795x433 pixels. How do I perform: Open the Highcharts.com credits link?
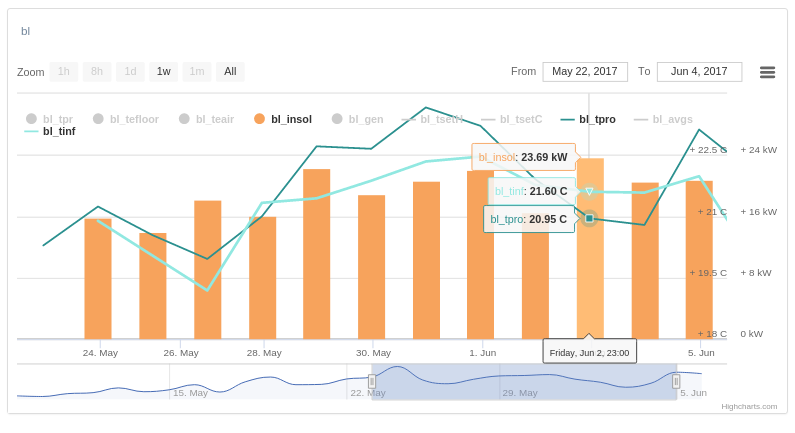749,406
